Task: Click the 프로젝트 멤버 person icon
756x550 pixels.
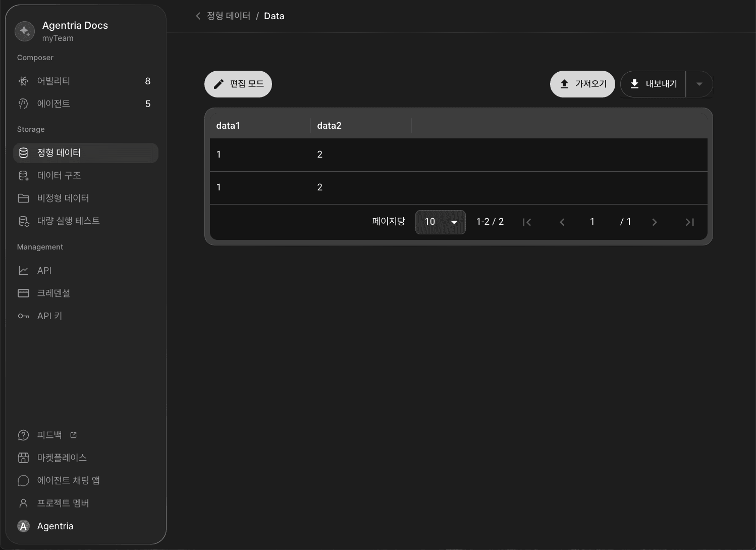Action: (x=23, y=503)
